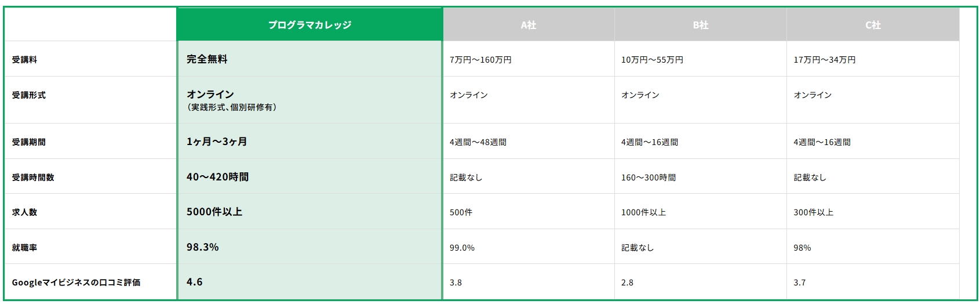This screenshot has height=304, width=980.
Task: Click the 40～420時間 cell
Action: click(x=217, y=177)
